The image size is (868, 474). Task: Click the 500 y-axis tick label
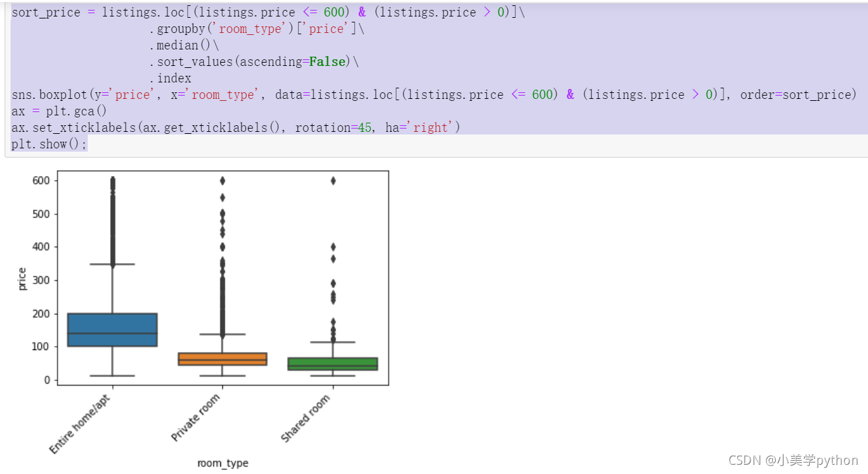point(42,214)
